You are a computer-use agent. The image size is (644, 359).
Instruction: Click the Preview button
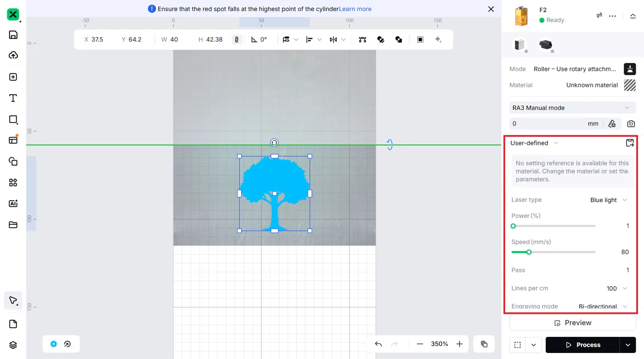point(572,323)
